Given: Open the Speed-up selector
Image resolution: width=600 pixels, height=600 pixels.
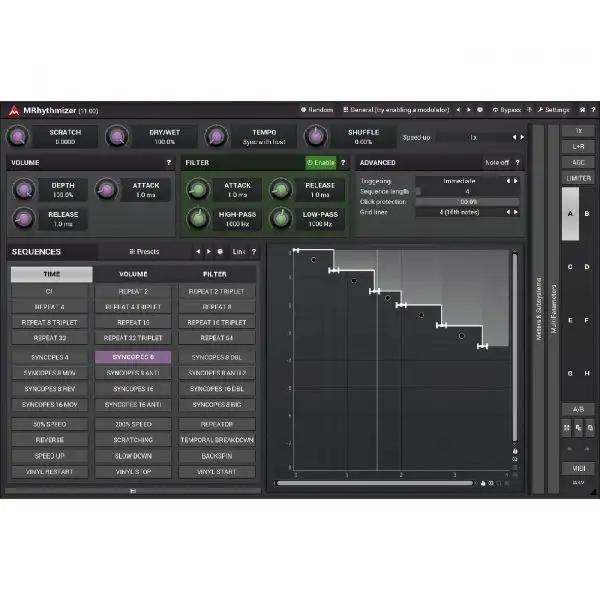Looking at the screenshot, I should click(473, 137).
